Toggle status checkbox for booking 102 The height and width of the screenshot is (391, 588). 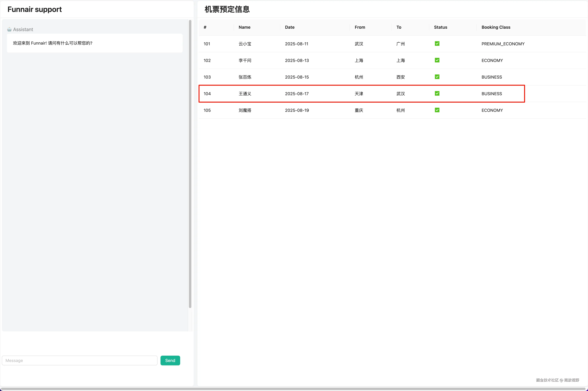point(437,60)
